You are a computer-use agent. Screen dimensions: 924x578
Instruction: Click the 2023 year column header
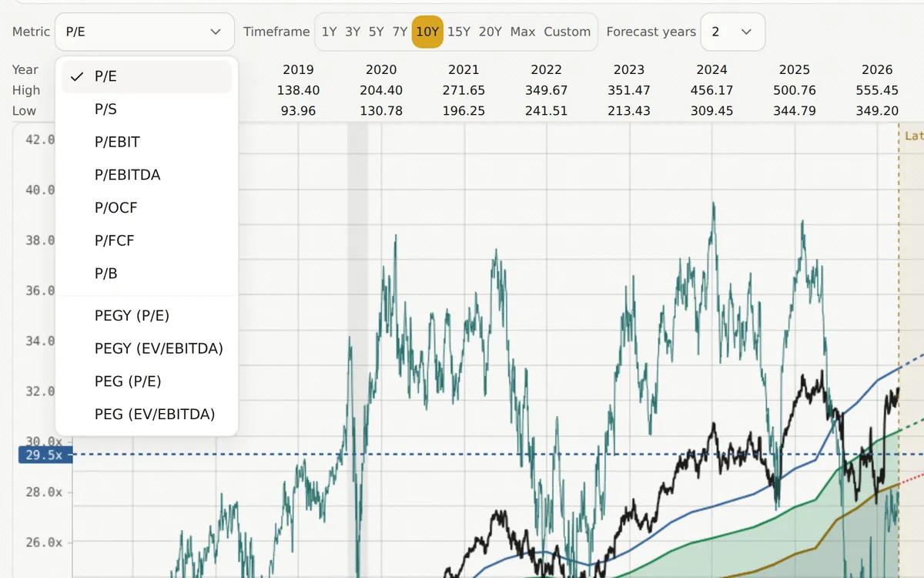click(x=629, y=69)
